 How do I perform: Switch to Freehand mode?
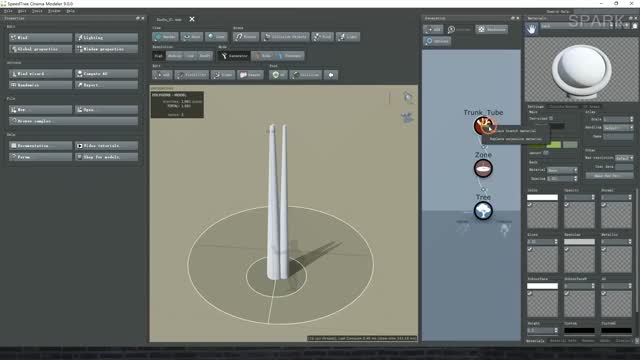click(289, 56)
